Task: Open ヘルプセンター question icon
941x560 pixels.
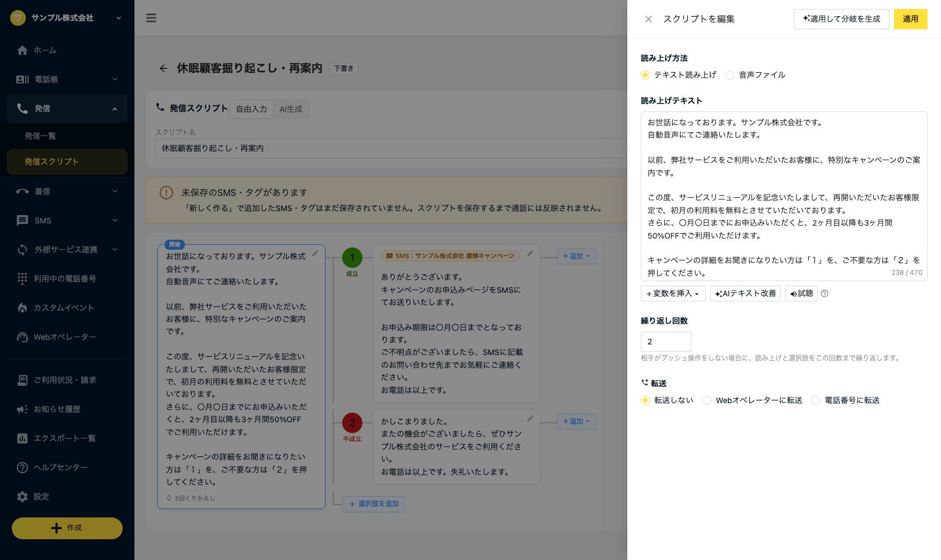Action: coord(22,468)
